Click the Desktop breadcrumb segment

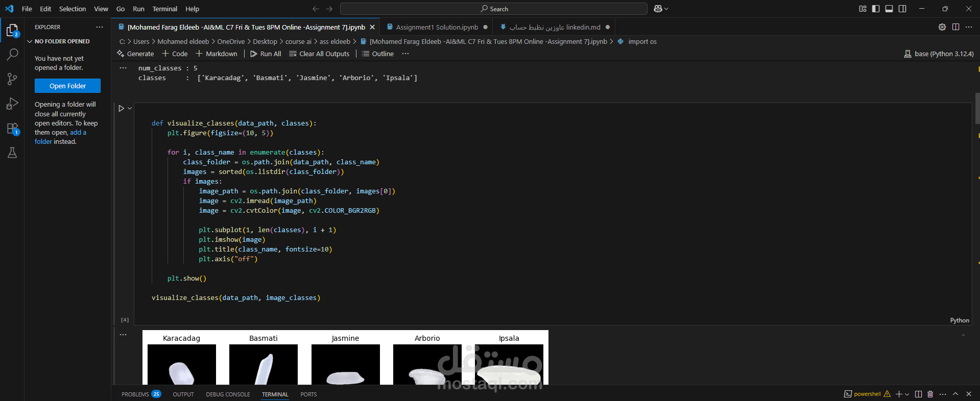[265, 41]
